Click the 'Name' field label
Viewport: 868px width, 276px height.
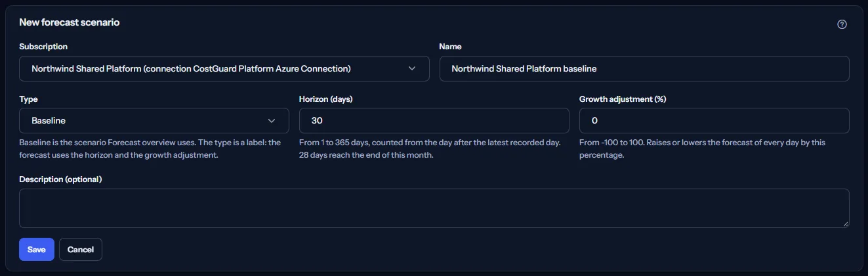point(451,47)
